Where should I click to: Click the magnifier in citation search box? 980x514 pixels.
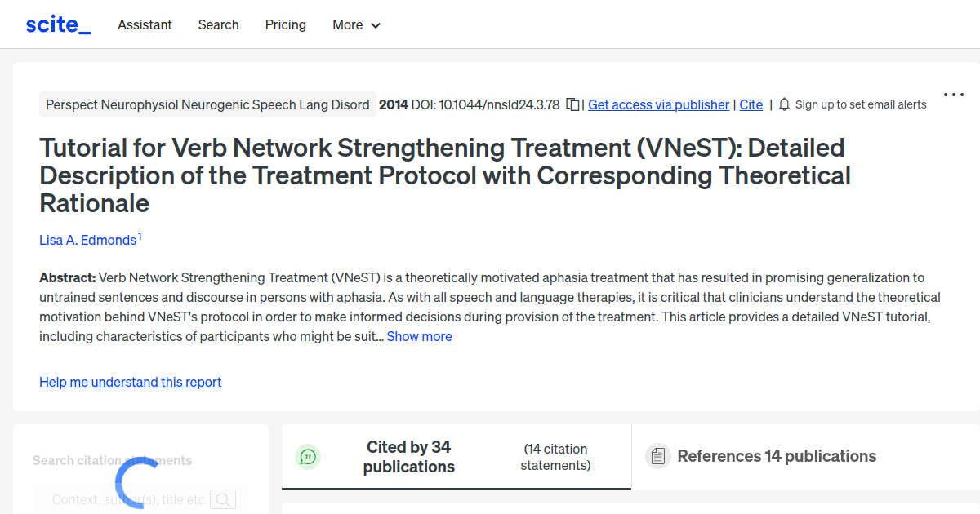tap(223, 498)
